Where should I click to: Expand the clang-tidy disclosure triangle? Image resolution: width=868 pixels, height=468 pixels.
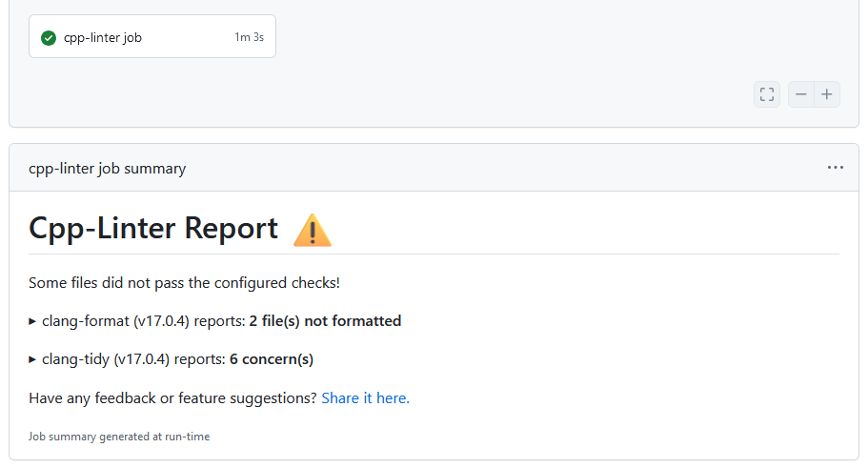click(x=33, y=359)
